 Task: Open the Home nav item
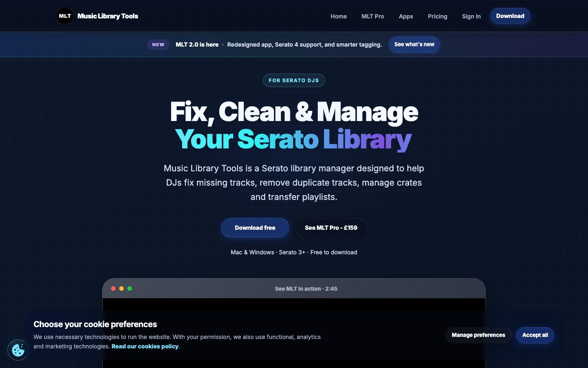[x=339, y=16]
